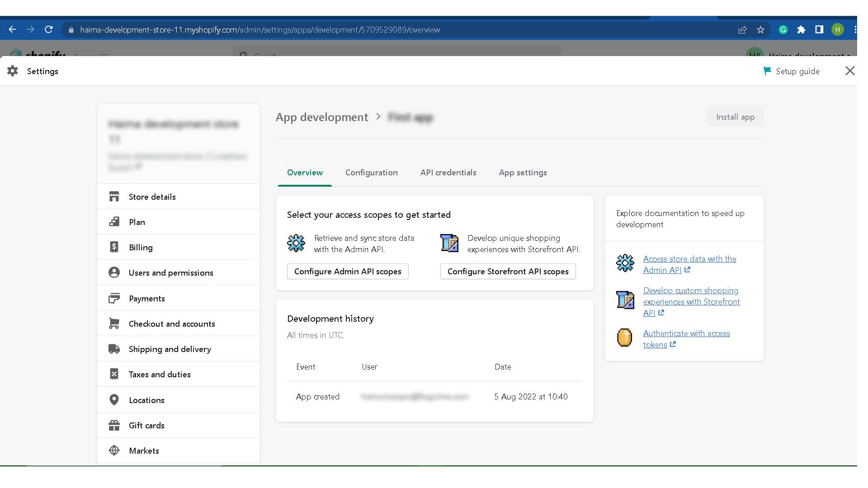Click the Users and permissions person icon

pos(114,272)
